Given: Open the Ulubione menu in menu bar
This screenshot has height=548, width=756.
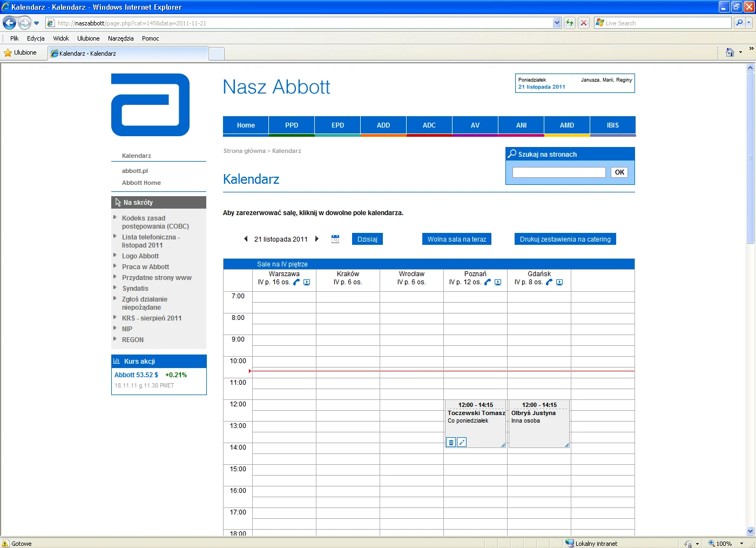Looking at the screenshot, I should (x=89, y=38).
